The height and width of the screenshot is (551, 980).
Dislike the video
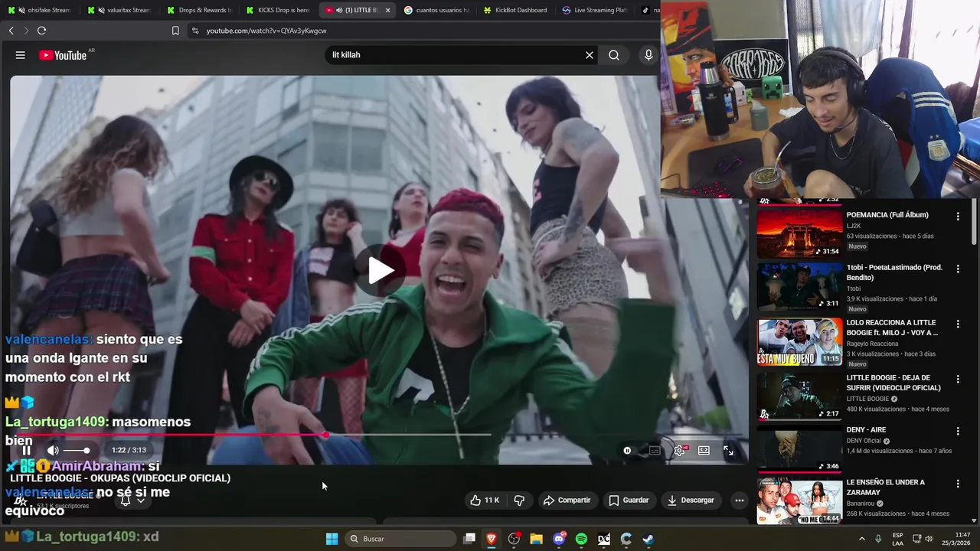(x=519, y=500)
